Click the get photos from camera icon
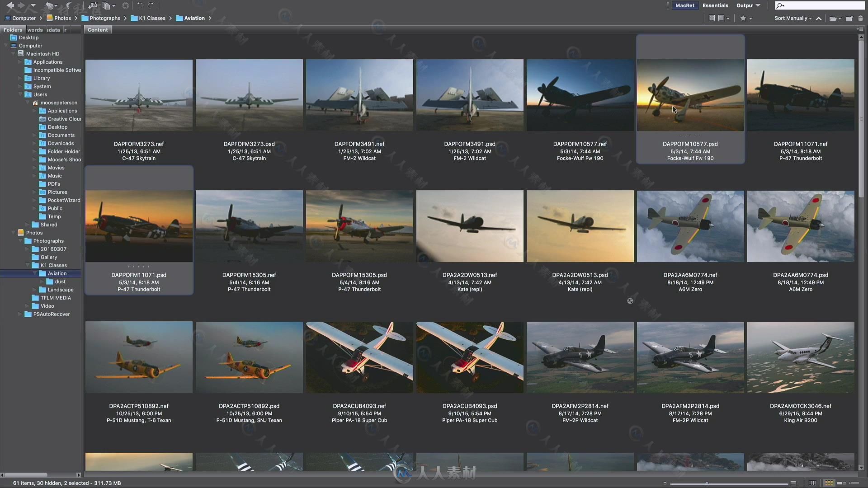 pos(93,5)
